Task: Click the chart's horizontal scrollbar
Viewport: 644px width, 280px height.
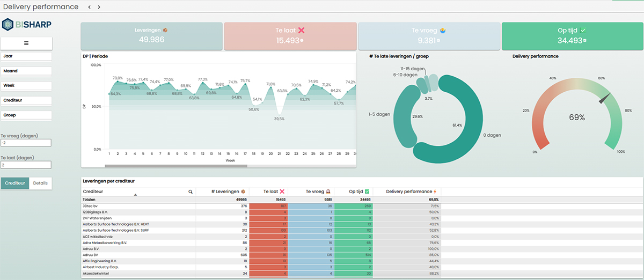Action: pyautogui.click(x=161, y=166)
